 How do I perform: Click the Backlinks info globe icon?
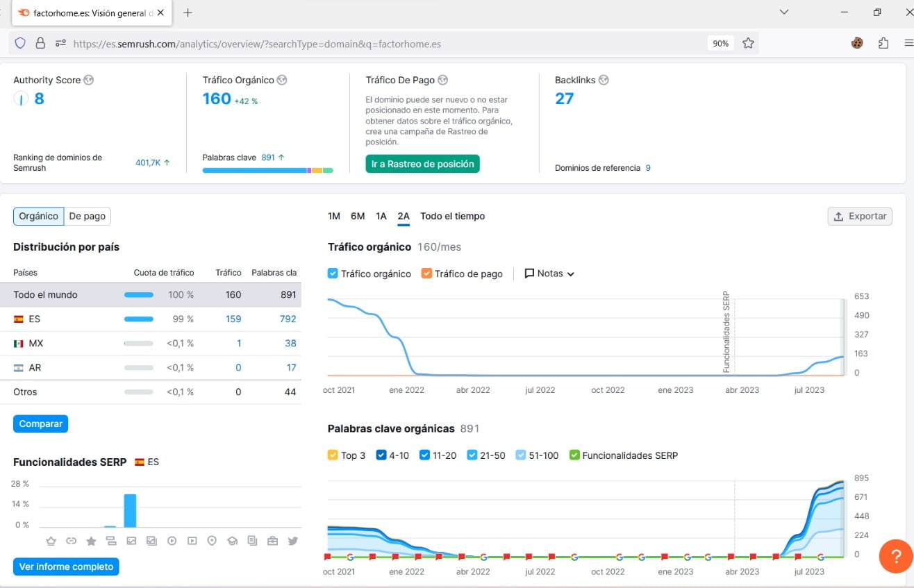[604, 80]
